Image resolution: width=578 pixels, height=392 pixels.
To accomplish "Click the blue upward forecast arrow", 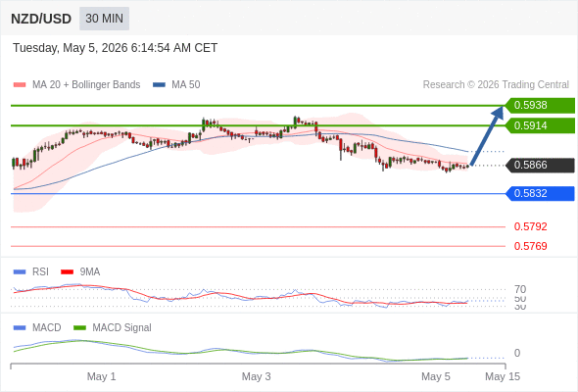I will tap(487, 135).
